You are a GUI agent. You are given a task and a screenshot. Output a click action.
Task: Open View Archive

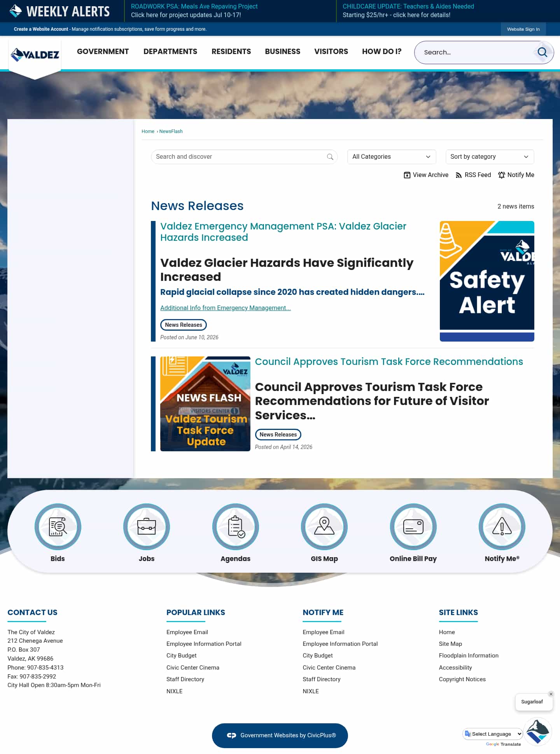tap(426, 175)
